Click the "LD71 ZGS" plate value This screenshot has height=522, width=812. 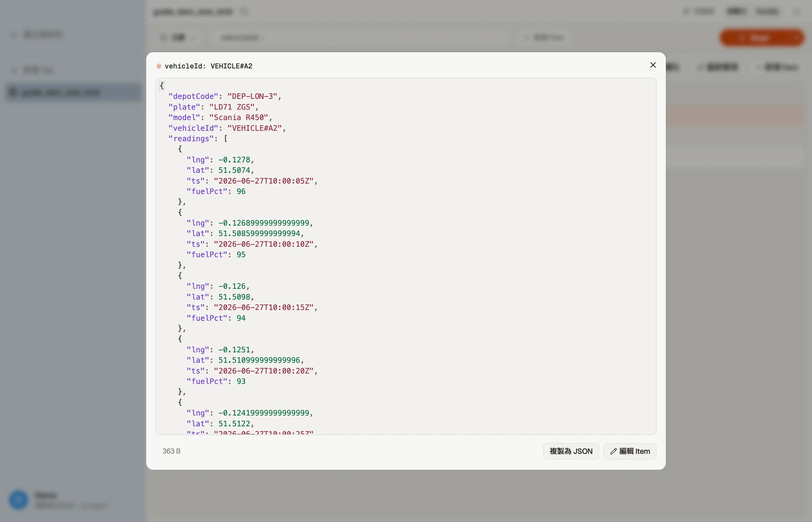coord(232,107)
